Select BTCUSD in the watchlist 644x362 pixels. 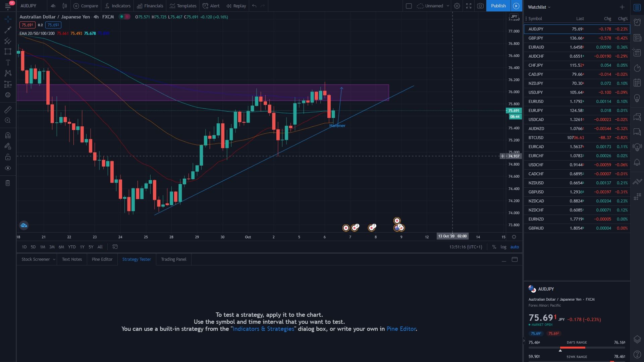point(577,138)
